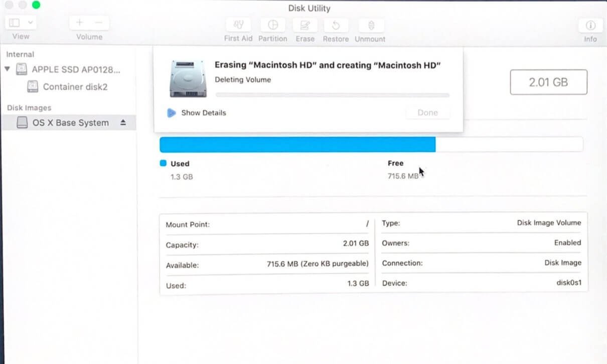Click the Done button
The width and height of the screenshot is (607, 364).
pyautogui.click(x=428, y=113)
